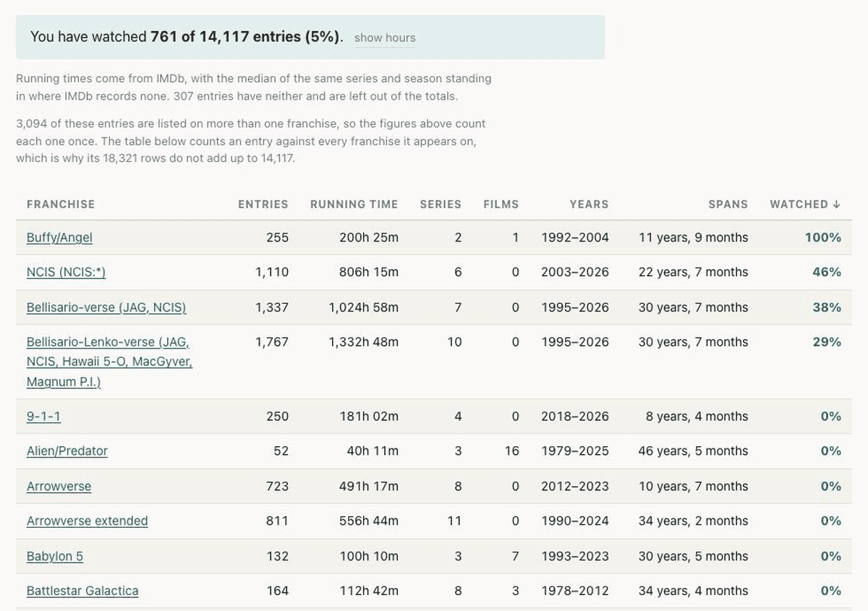This screenshot has width=868, height=611.
Task: Open the Arrowverse franchise link
Action: 59,486
